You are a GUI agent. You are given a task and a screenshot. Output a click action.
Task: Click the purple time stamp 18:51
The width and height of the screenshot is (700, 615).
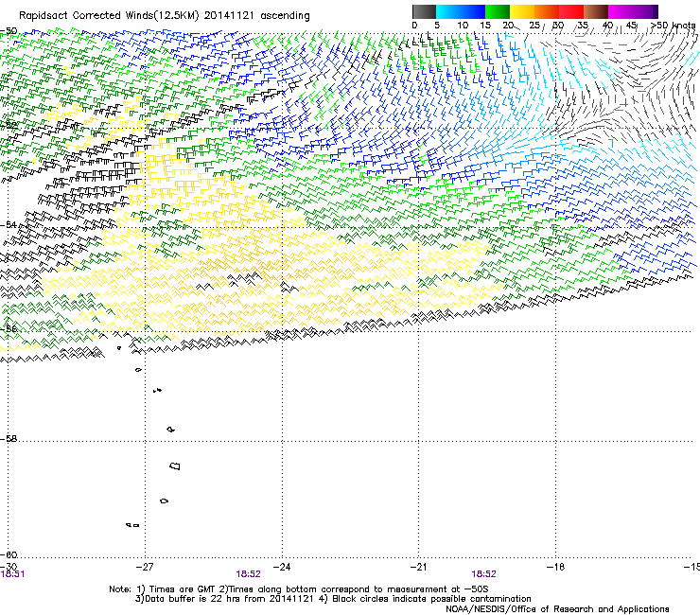coord(12,574)
